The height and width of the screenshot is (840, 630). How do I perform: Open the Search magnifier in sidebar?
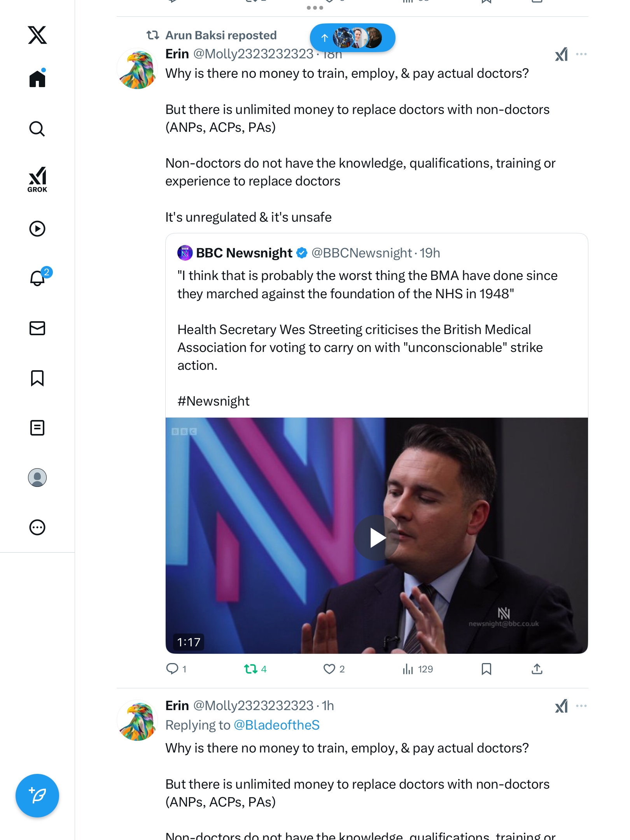coord(37,129)
